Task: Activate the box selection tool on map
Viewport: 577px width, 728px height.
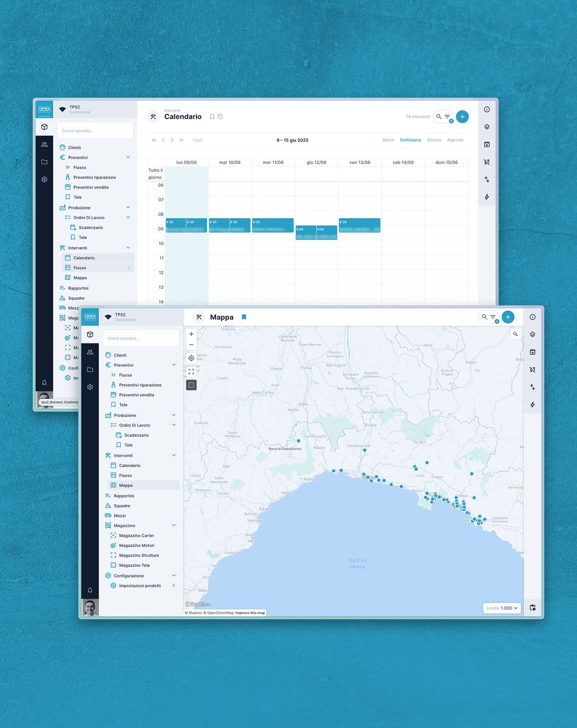Action: coord(191,385)
